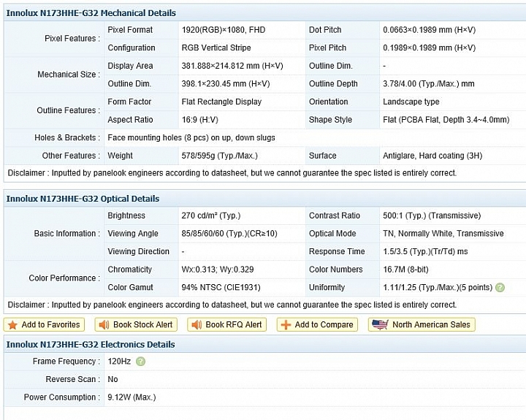Select the chromaticity value Wx:0.313; Wy:0.329
The width and height of the screenshot is (526, 420).
(218, 270)
